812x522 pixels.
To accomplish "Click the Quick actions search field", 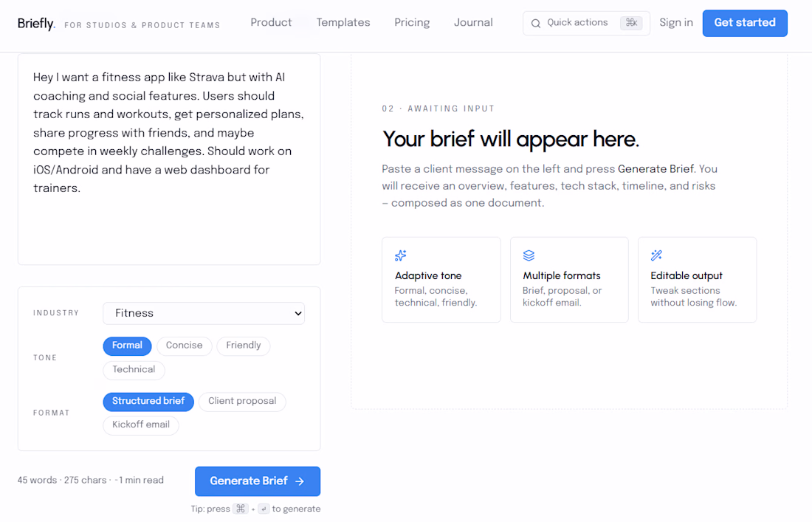I will (586, 24).
